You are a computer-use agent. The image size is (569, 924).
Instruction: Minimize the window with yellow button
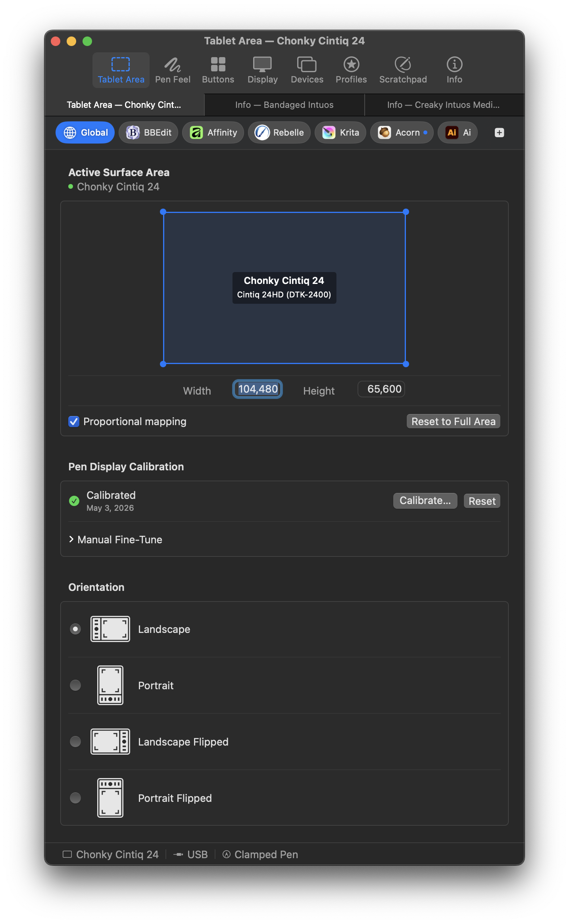click(71, 41)
